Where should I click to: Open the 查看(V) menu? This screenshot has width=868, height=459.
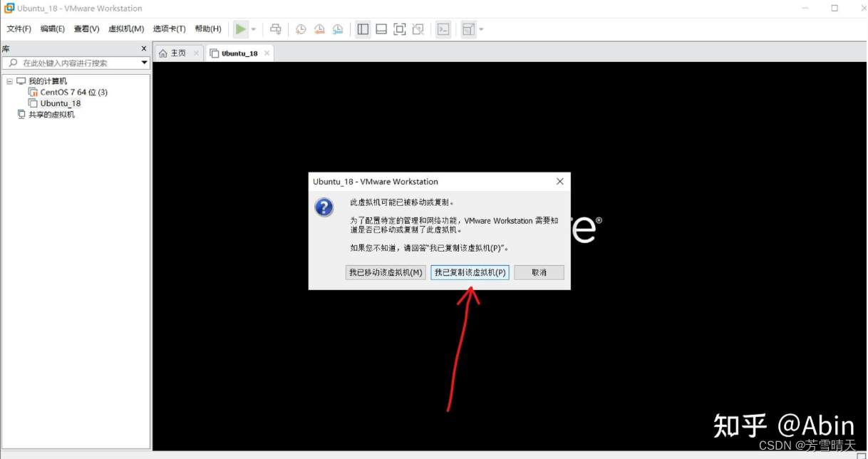87,29
